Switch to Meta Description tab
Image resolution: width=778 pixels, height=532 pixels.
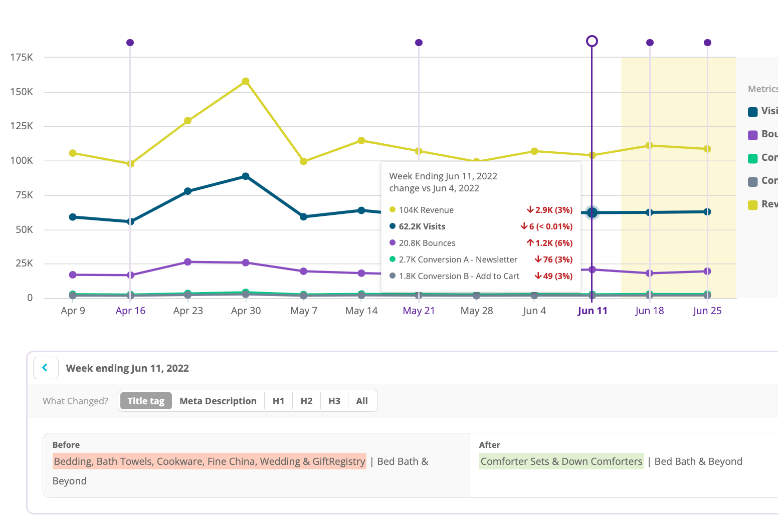pos(218,401)
